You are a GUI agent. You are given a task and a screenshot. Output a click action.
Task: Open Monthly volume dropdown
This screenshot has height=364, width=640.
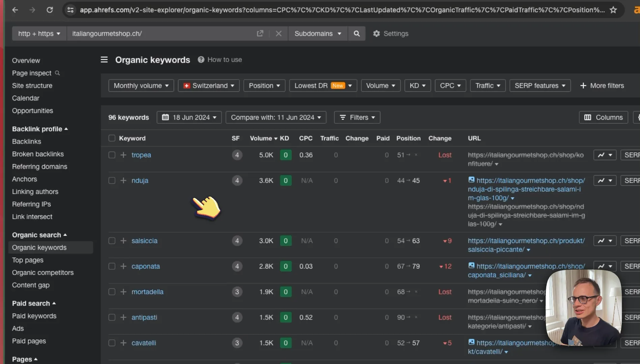(141, 86)
